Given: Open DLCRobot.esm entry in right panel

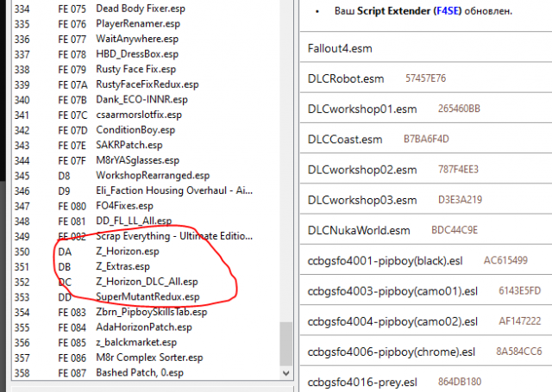Looking at the screenshot, I should [x=346, y=78].
